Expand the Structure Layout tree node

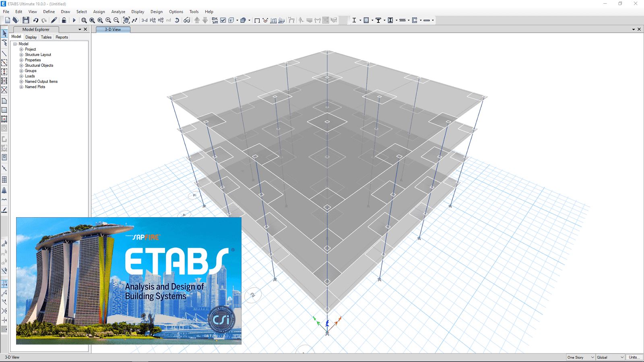pyautogui.click(x=21, y=54)
